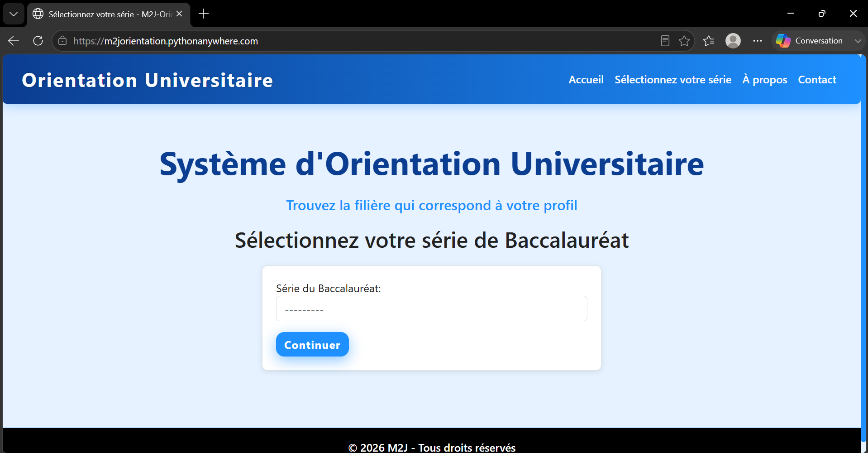Viewport: 868px width, 453px height.
Task: Open a new browser tab
Action: pos(204,14)
